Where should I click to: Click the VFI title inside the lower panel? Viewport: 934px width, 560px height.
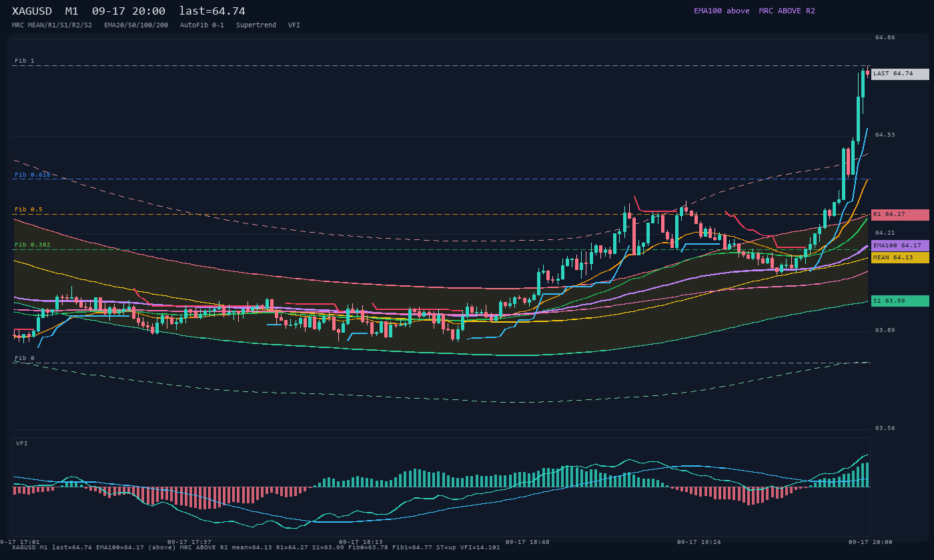22,443
